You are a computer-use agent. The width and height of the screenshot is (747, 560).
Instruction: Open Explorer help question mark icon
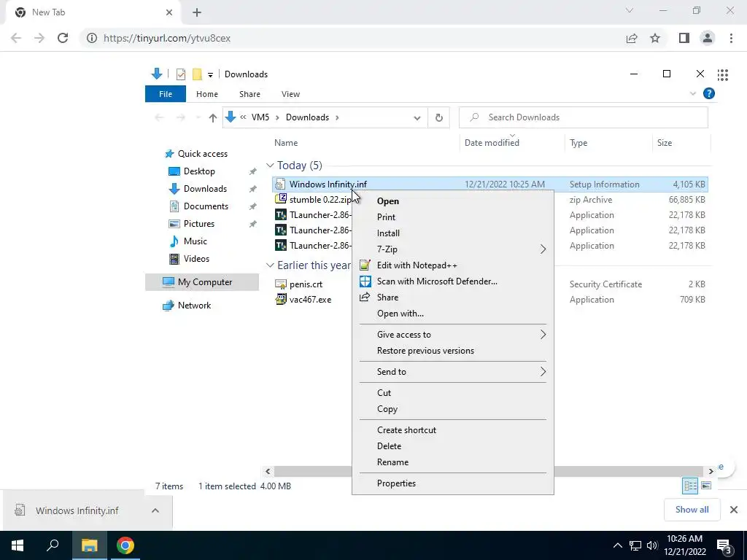tap(709, 94)
